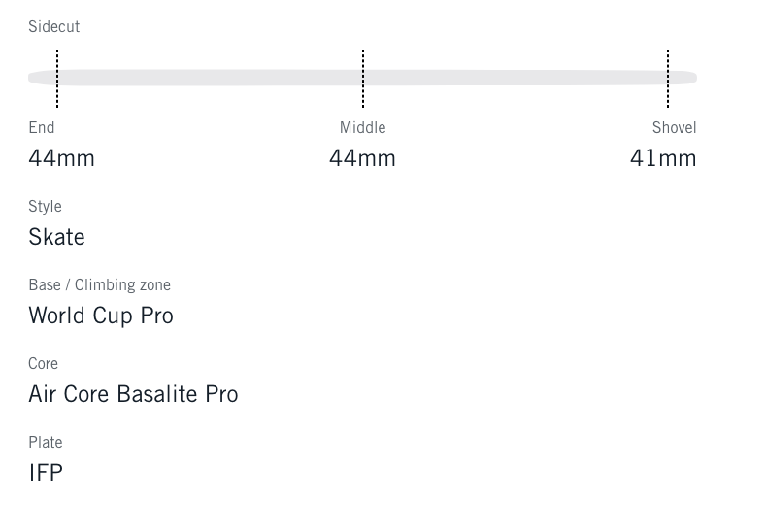Click the Middle dotted marker line

point(363,78)
